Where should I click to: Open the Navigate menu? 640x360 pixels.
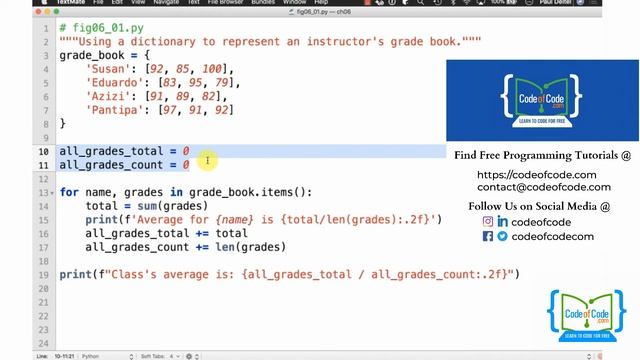(166, 2)
